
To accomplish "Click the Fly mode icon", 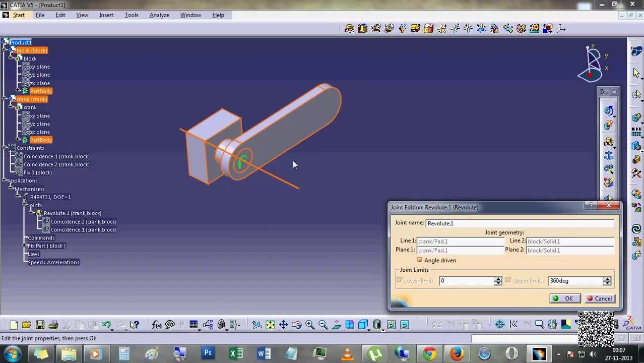I will pyautogui.click(x=257, y=325).
